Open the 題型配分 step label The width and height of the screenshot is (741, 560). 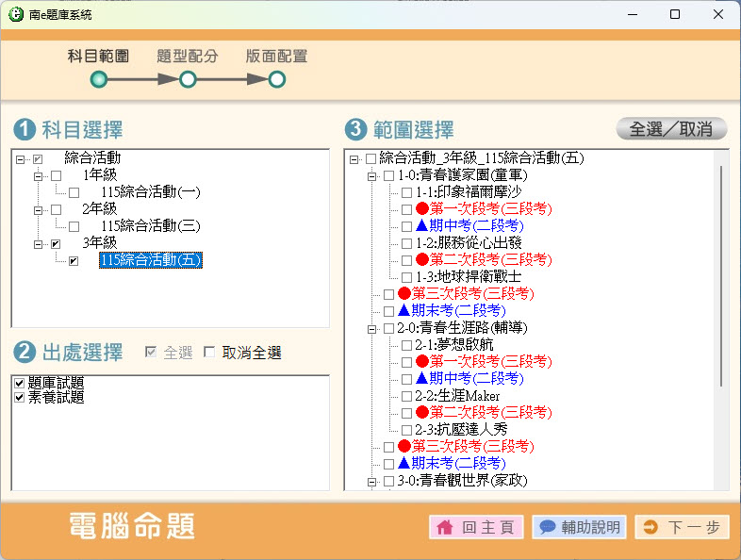(x=188, y=57)
